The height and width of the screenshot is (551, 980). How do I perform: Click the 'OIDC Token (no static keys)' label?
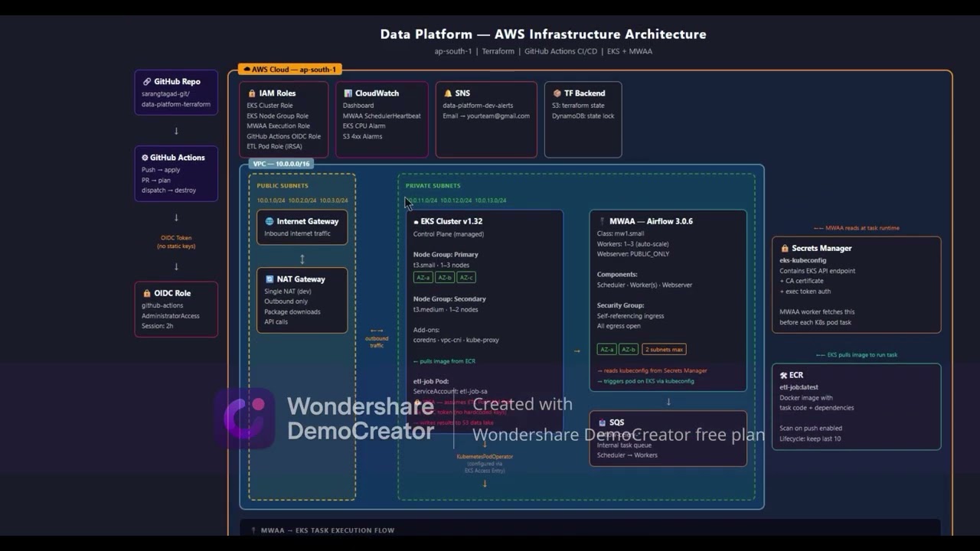pyautogui.click(x=176, y=242)
